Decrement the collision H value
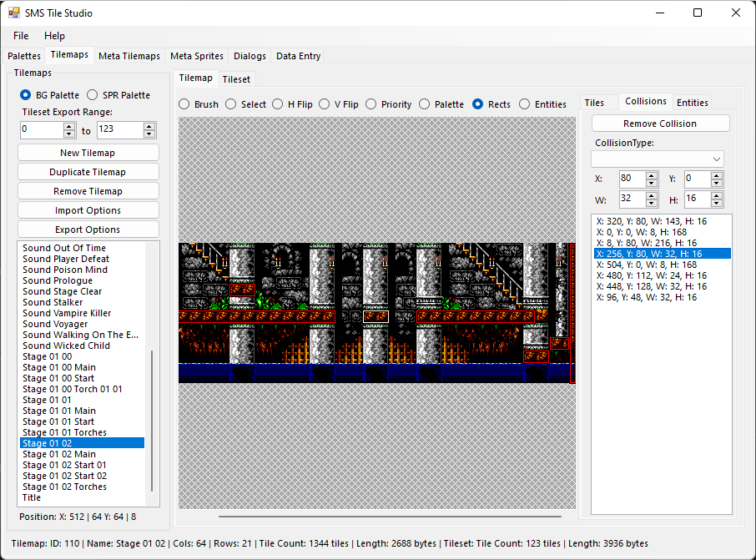The height and width of the screenshot is (560, 756). [717, 203]
